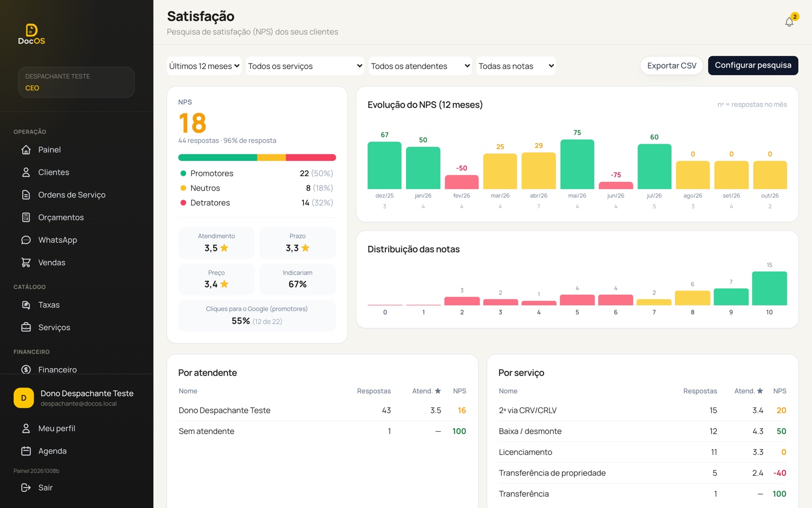The height and width of the screenshot is (508, 812).
Task: Open the Todos os serviços dropdown
Action: click(305, 66)
